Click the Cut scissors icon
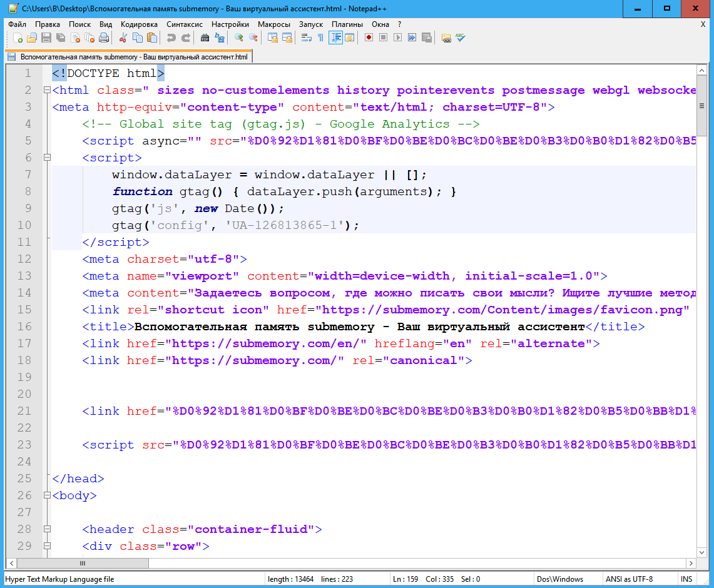This screenshot has height=588, width=714. 123,38
